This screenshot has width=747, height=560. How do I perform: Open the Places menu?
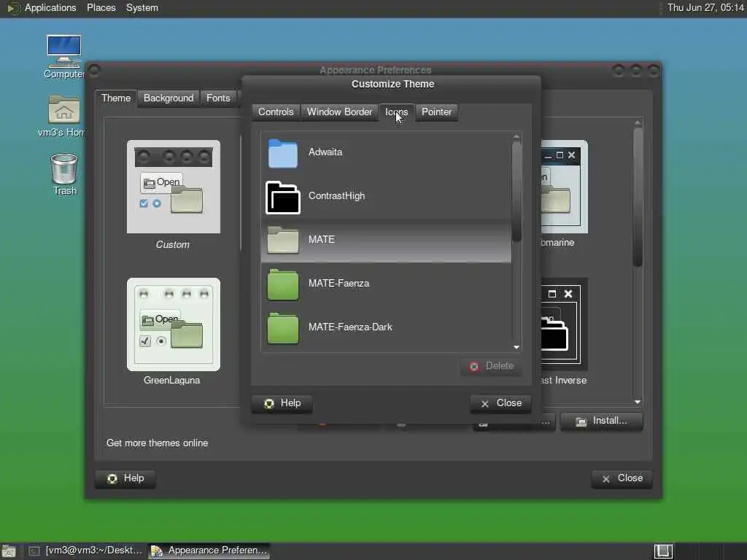(101, 8)
